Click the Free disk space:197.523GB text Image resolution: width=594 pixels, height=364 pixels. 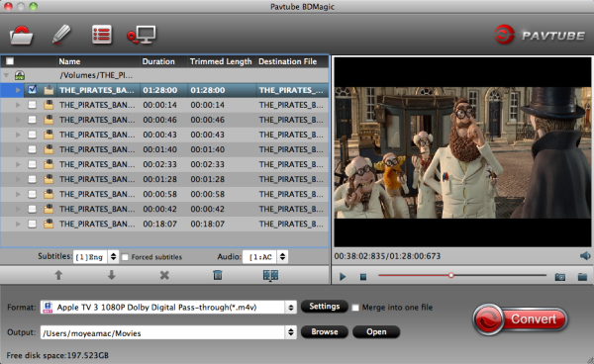coord(57,355)
